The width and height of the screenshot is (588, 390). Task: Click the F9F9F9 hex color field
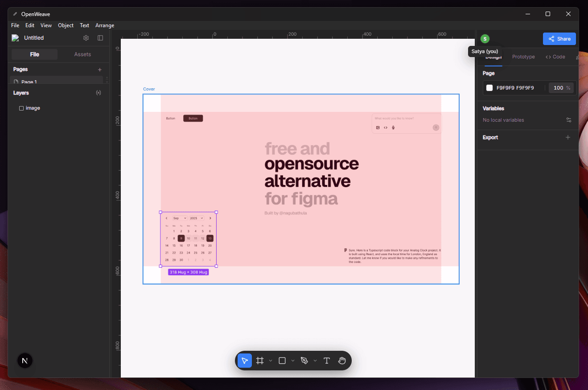coord(515,88)
